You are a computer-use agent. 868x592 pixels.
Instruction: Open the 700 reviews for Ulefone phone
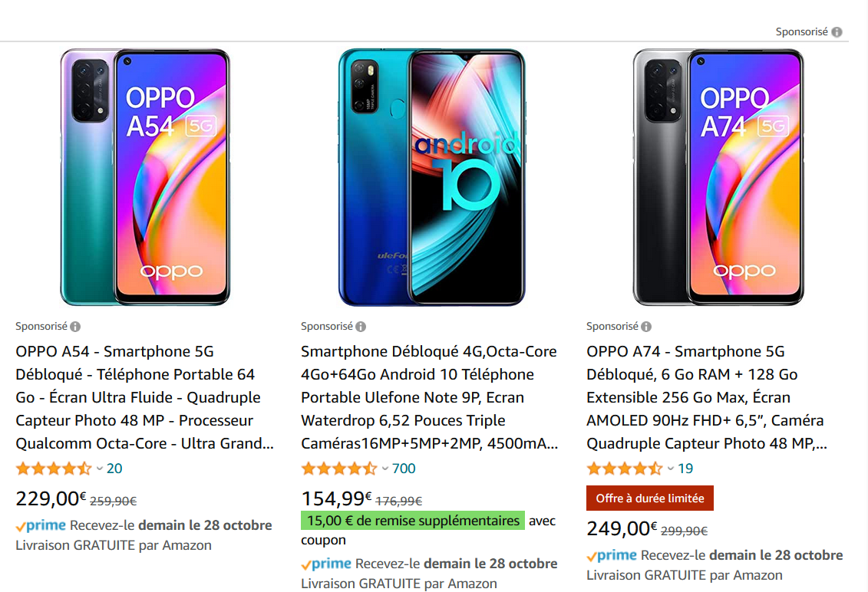pos(404,469)
